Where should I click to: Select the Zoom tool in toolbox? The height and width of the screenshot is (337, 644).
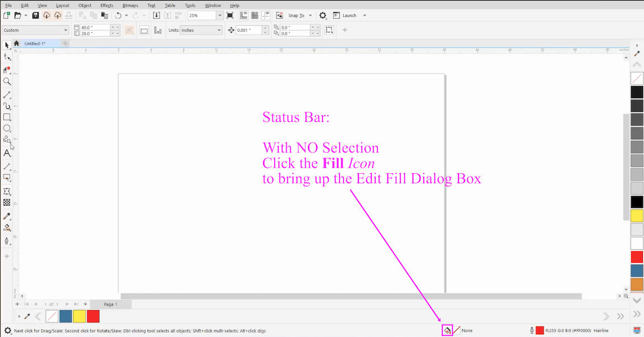coord(7,82)
